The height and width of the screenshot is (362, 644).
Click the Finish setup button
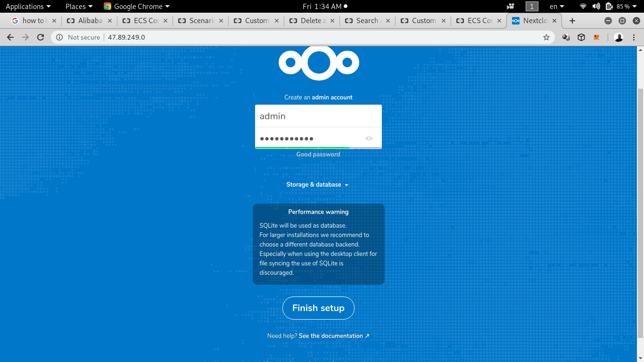click(318, 308)
